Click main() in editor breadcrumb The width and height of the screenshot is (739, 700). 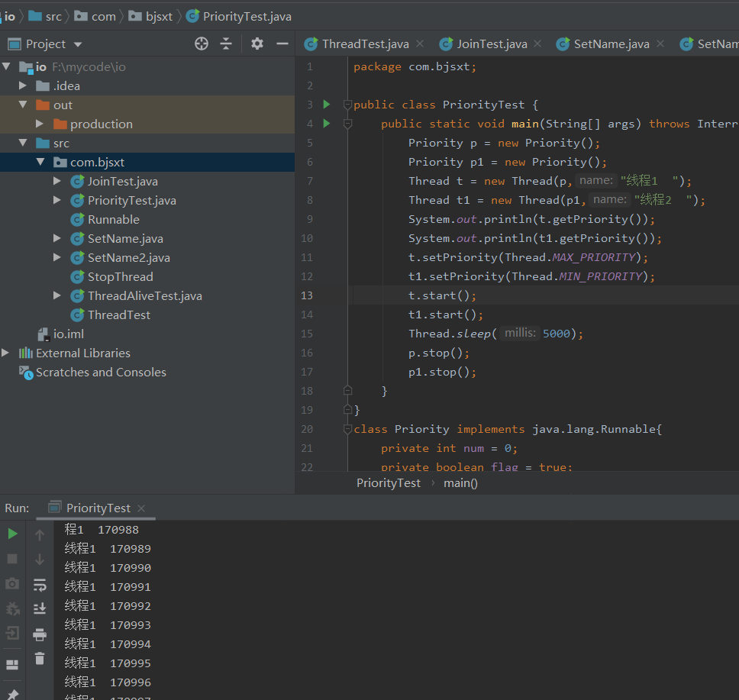coord(460,483)
